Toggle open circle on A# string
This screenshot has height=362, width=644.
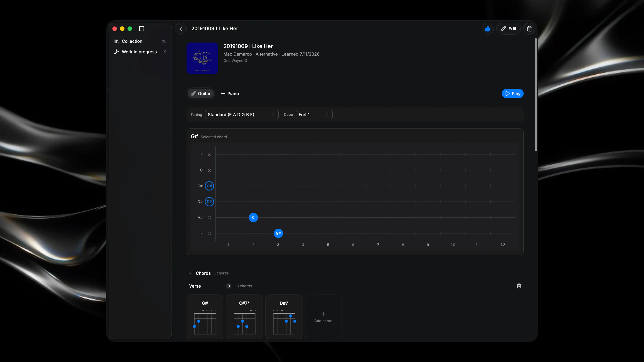(x=209, y=218)
